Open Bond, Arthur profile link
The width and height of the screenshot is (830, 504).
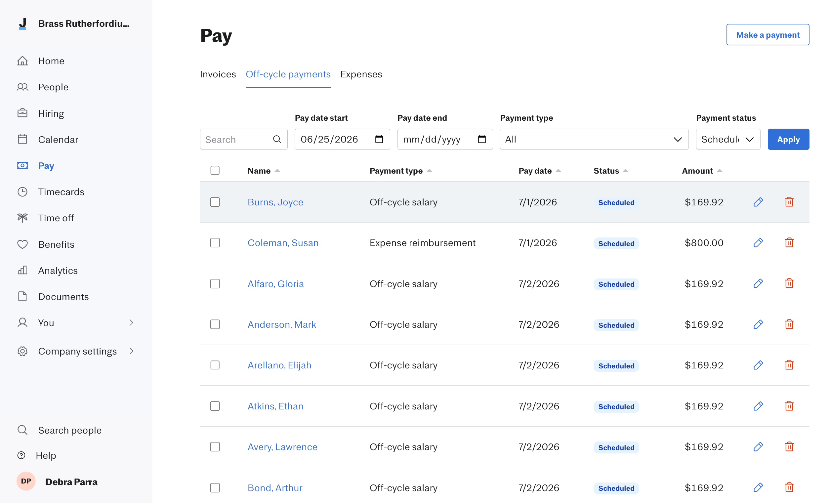pos(275,488)
